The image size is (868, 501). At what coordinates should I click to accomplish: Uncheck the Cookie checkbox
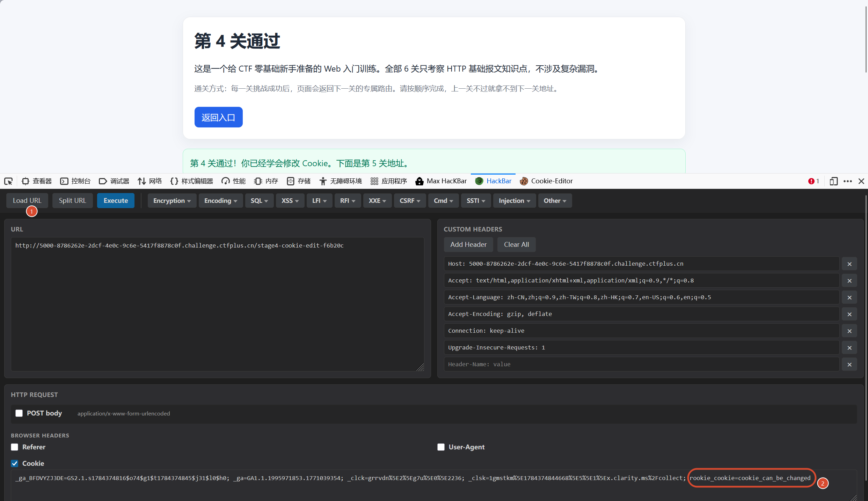point(15,464)
